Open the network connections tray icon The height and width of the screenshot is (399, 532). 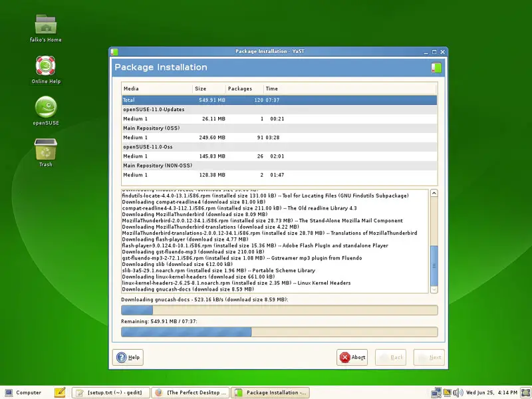point(436,392)
